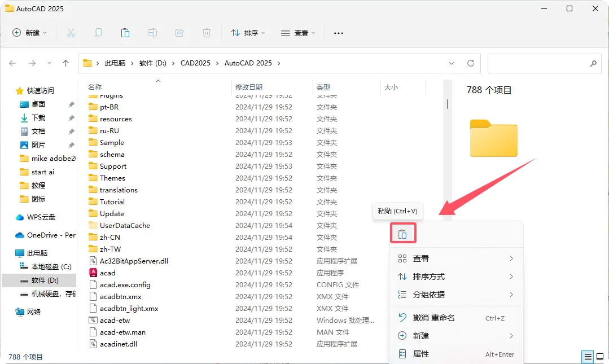Go back with the left arrow
Screen dimensions: 609x364
click(12, 63)
